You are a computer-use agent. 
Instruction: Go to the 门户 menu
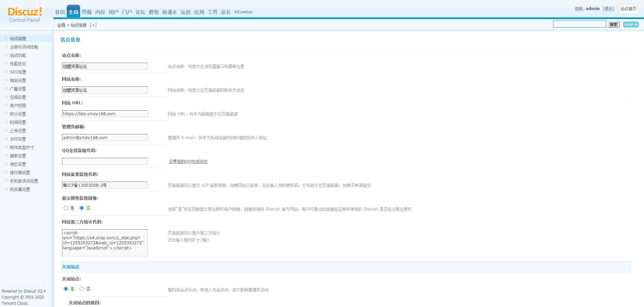[x=127, y=12]
